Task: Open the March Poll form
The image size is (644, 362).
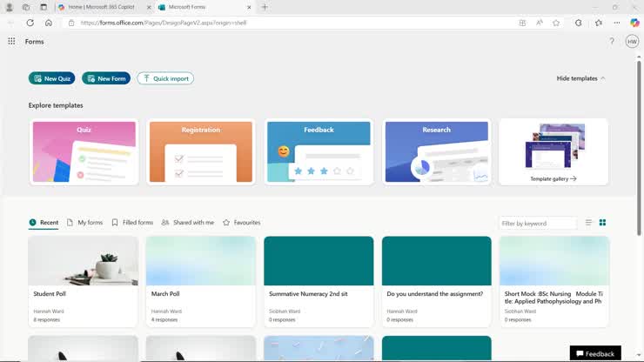Action: coord(201,281)
